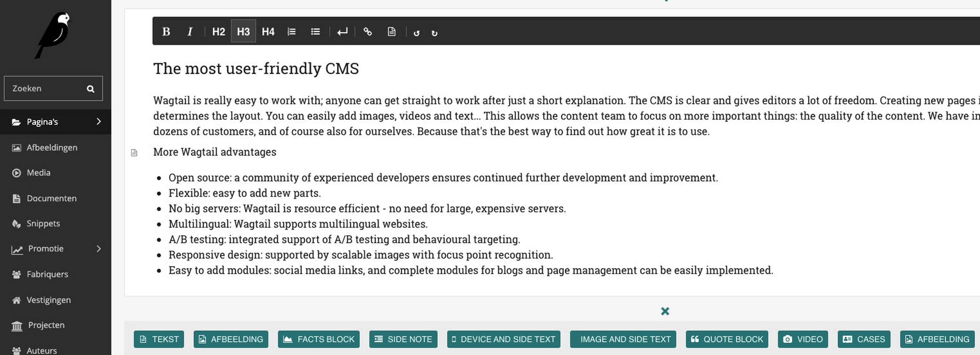Apply H4 heading style
This screenshot has width=980, height=355.
(268, 31)
